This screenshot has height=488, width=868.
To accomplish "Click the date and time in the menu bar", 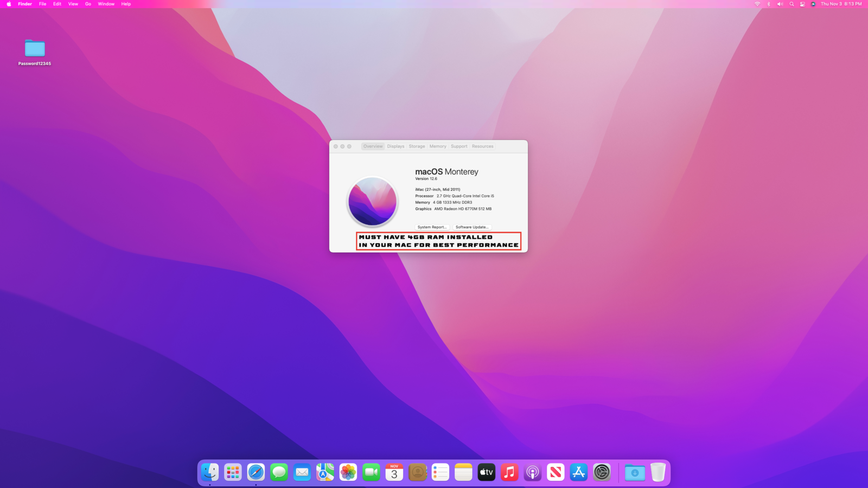I will tap(841, 4).
